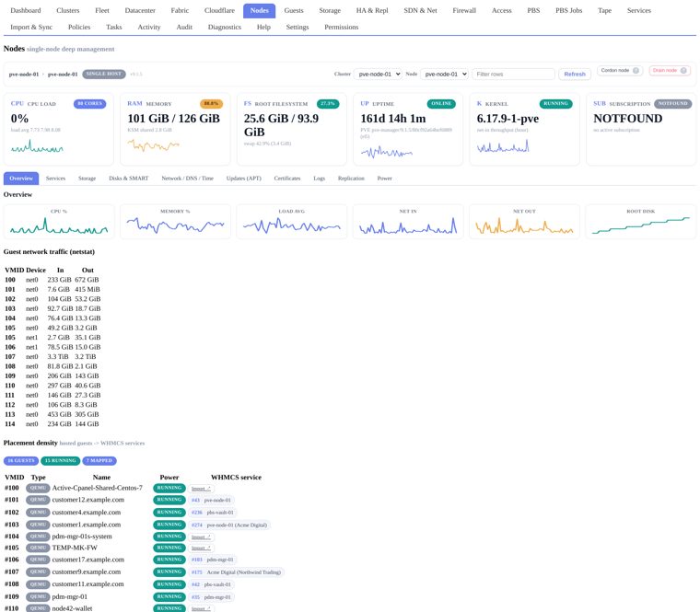Open PBS Jobs navigation item

coord(569,10)
